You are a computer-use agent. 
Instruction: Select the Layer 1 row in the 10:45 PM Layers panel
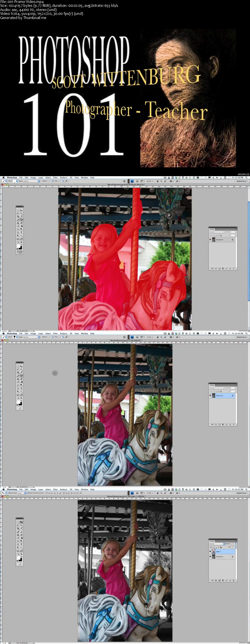point(222,551)
